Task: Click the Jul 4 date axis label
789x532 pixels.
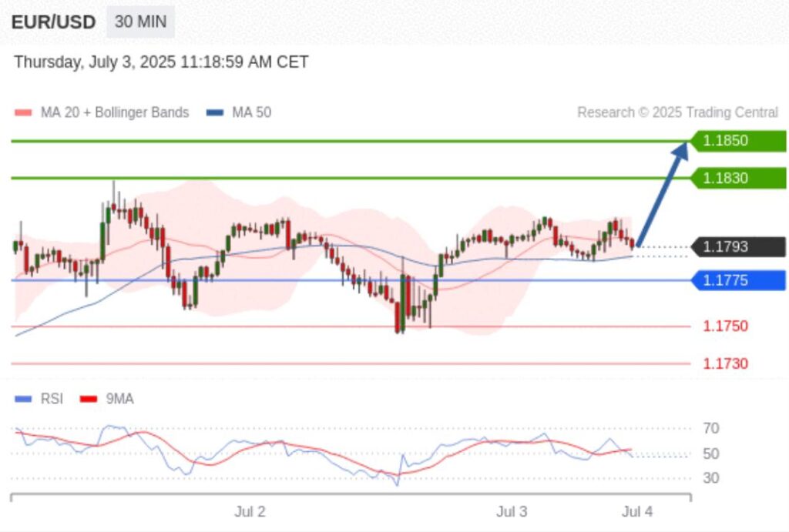Action: click(637, 511)
